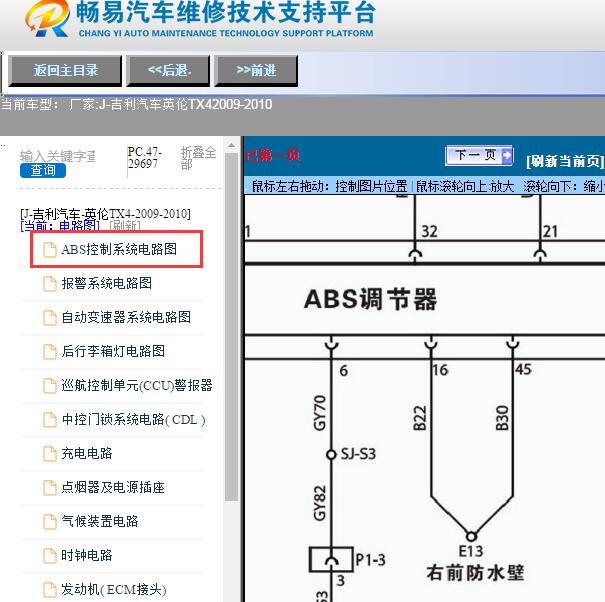The image size is (605, 602).
Task: Click the document icon beside 点烟器及电源插座
Action: tap(49, 487)
